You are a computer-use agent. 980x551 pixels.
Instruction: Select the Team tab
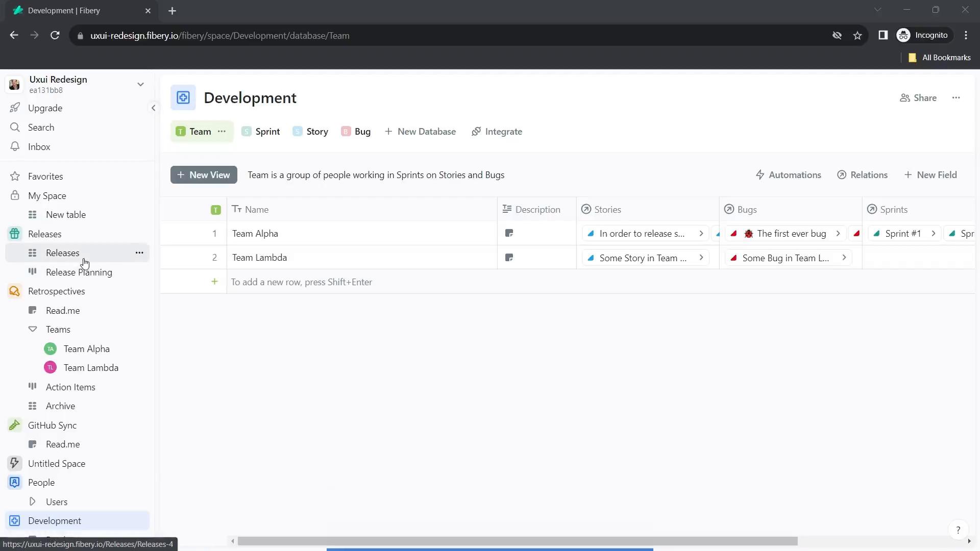pyautogui.click(x=200, y=131)
